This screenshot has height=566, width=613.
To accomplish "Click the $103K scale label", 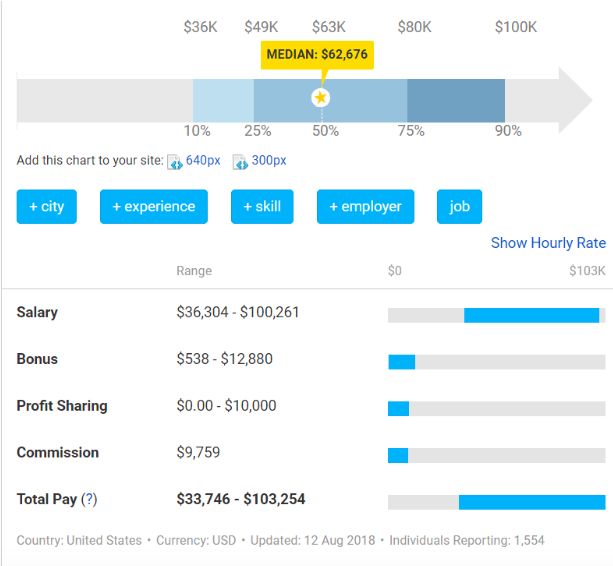I will click(x=587, y=270).
